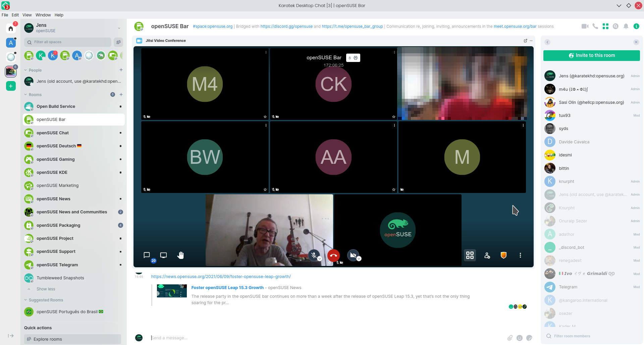Pin the BW participant tile star
The height and width of the screenshot is (345, 644).
coord(265,190)
